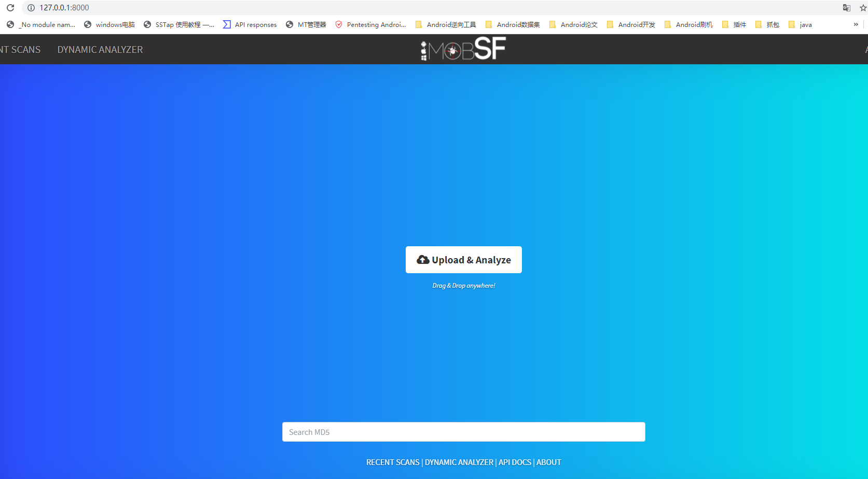Open the '_No module nam...' bookmark

point(41,24)
